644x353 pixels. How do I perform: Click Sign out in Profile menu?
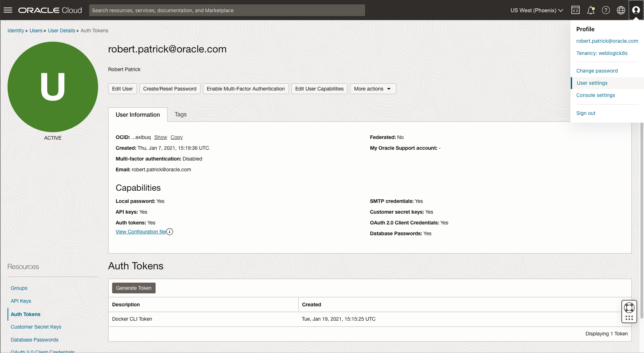pos(586,113)
